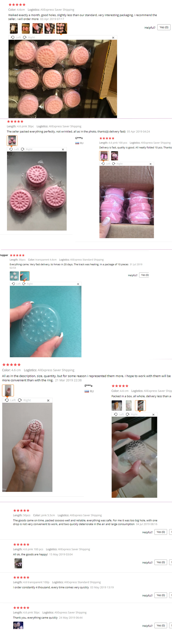Rotate Right on the transparent pad teal photo

pyautogui.click(x=28, y=284)
